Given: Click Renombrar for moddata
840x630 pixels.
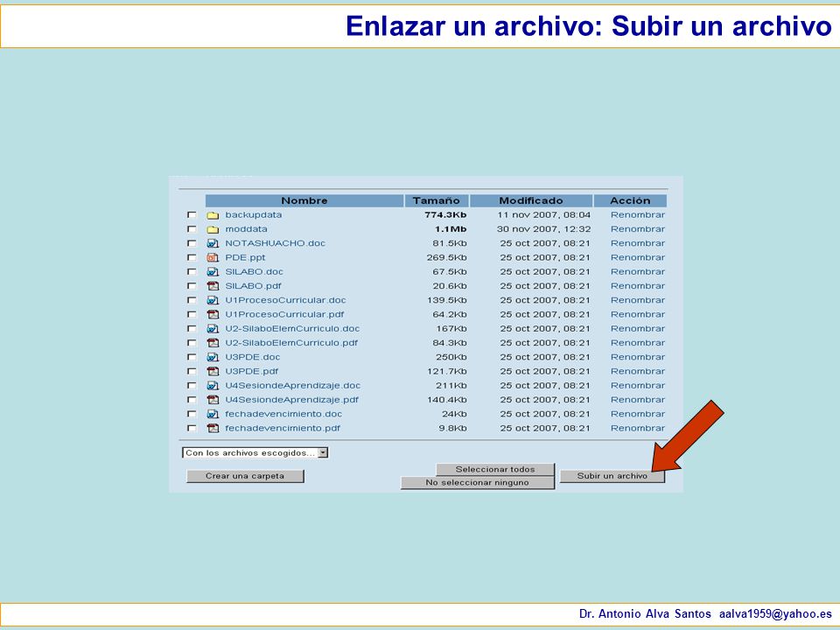Looking at the screenshot, I should point(638,229).
